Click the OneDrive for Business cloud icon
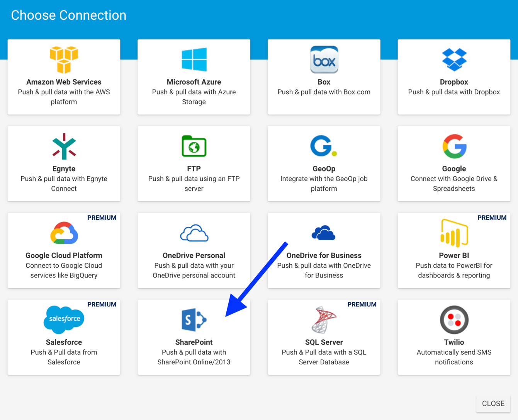The height and width of the screenshot is (420, 518). [324, 233]
